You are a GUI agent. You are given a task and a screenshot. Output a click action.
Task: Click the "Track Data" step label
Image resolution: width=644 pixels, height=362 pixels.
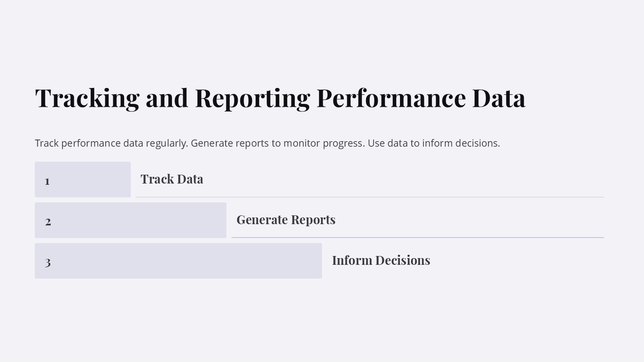click(172, 179)
